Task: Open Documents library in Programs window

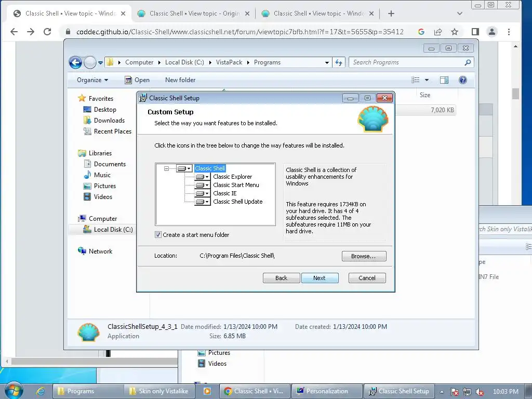Action: [x=110, y=164]
